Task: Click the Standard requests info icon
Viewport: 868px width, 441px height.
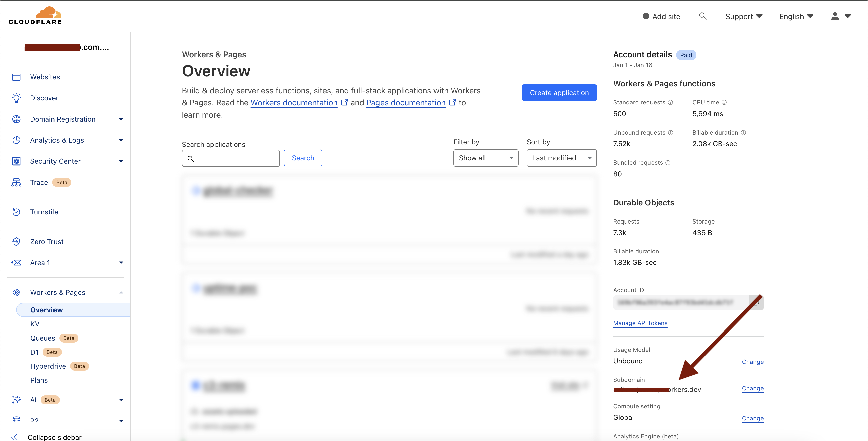Action: (x=670, y=102)
